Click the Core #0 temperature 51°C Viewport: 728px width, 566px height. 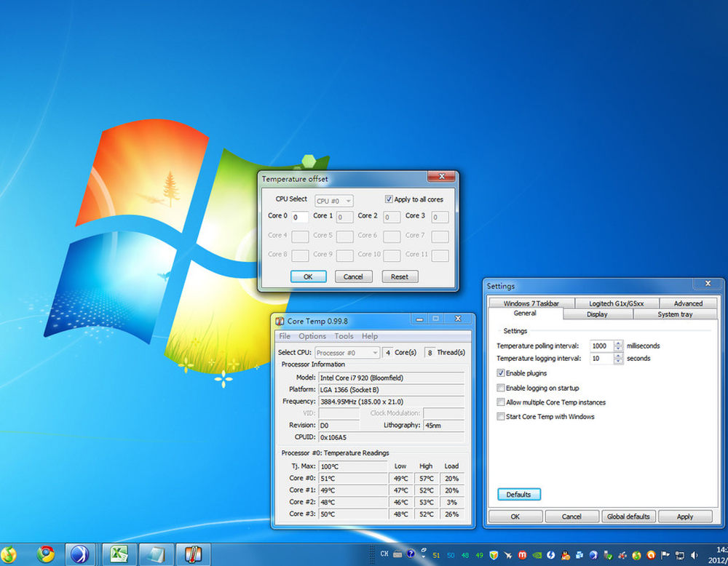click(353, 478)
